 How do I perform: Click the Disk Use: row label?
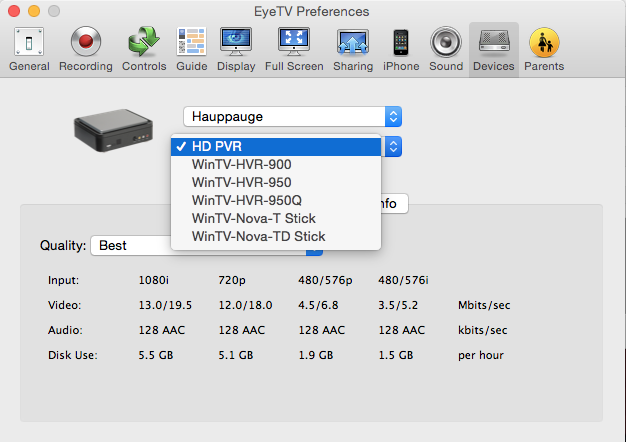[x=73, y=355]
